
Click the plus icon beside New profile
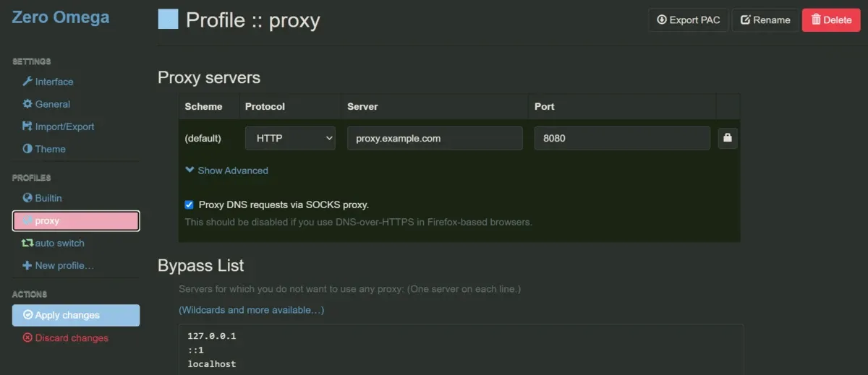coord(27,265)
